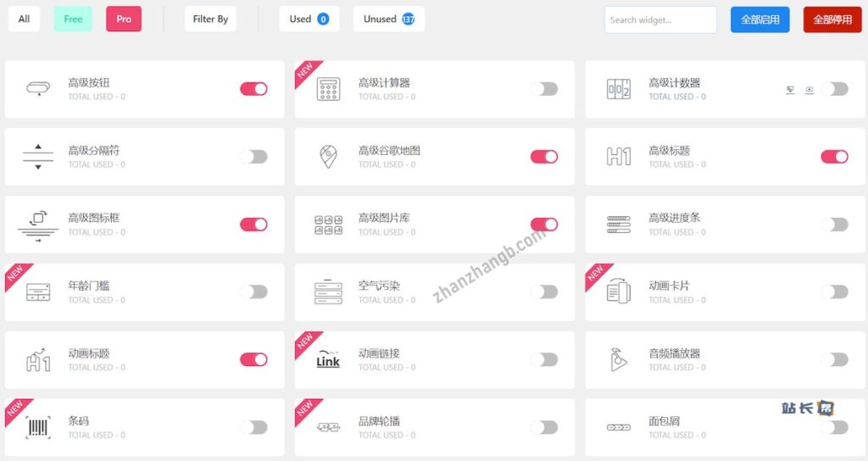This screenshot has height=461, width=868.
Task: Switch on the 条码 toggle
Action: (253, 427)
